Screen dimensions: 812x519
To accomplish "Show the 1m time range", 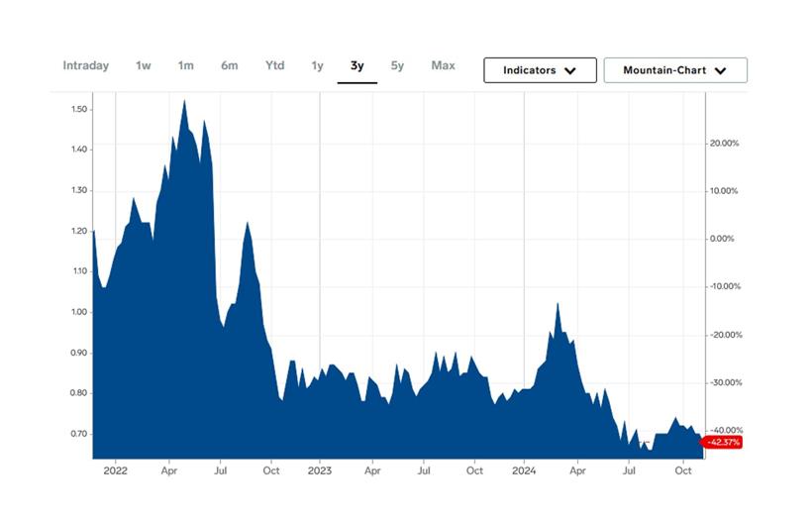I will pos(185,66).
